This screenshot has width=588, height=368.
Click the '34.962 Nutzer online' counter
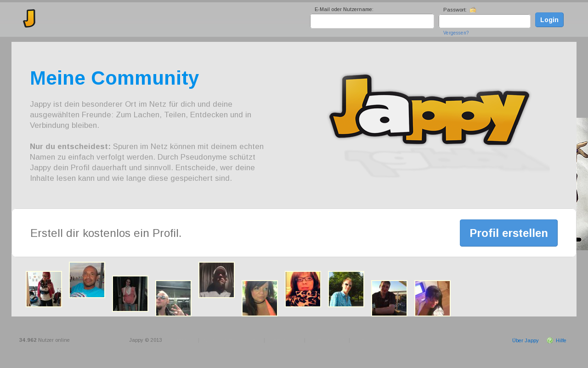pyautogui.click(x=45, y=340)
